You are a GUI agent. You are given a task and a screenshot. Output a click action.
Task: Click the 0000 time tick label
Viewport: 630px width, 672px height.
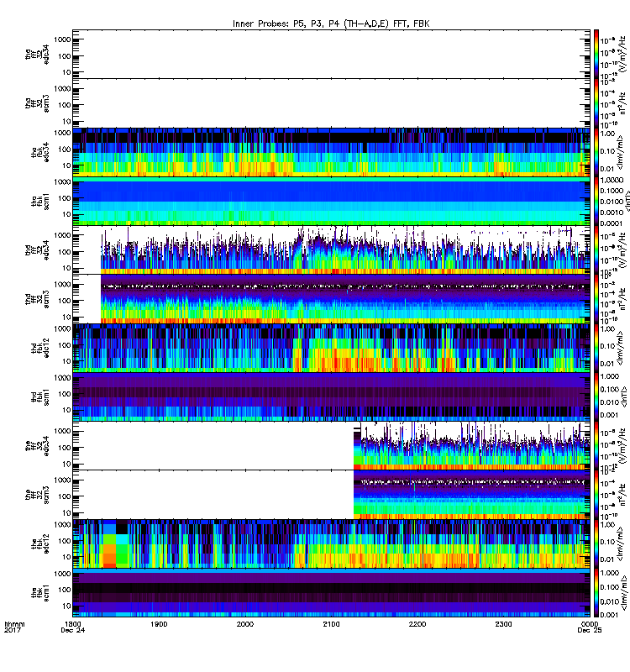tap(590, 624)
